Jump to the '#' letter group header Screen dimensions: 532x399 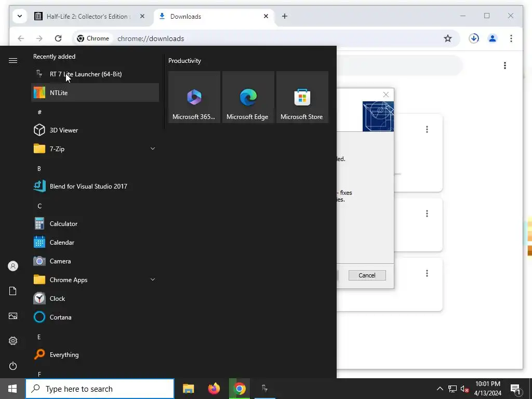pos(39,112)
